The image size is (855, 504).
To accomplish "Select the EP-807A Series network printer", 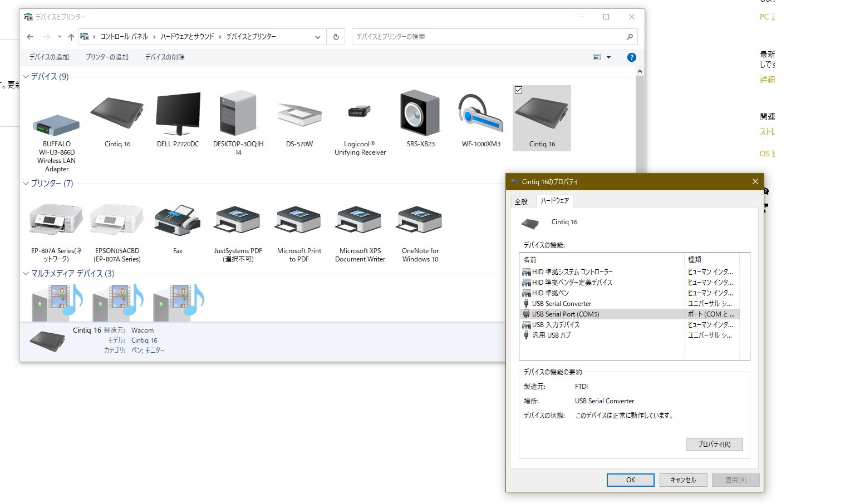I will point(56,233).
